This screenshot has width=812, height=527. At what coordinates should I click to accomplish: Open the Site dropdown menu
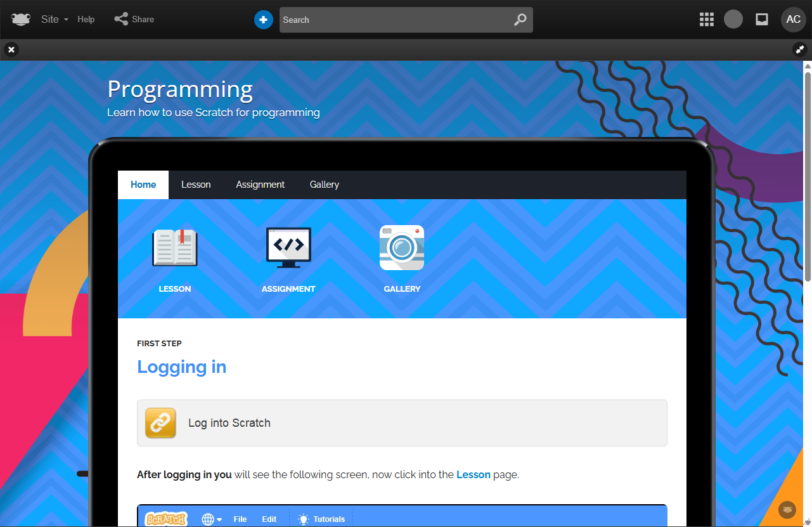[55, 20]
